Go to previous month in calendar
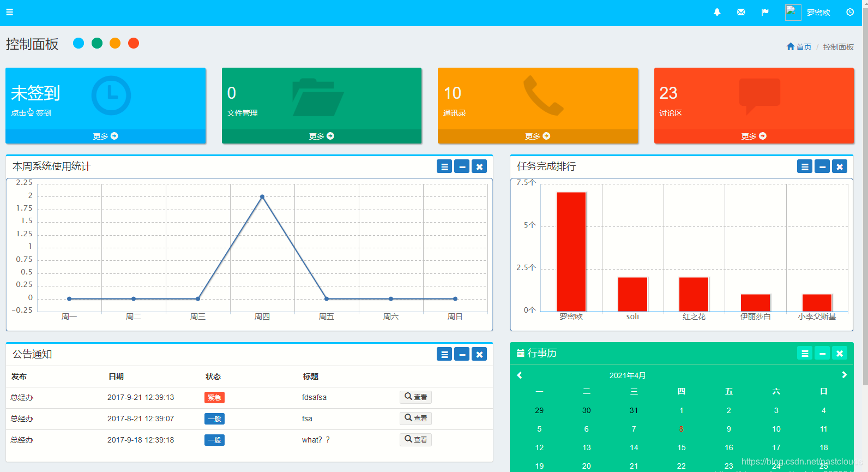 [520, 375]
